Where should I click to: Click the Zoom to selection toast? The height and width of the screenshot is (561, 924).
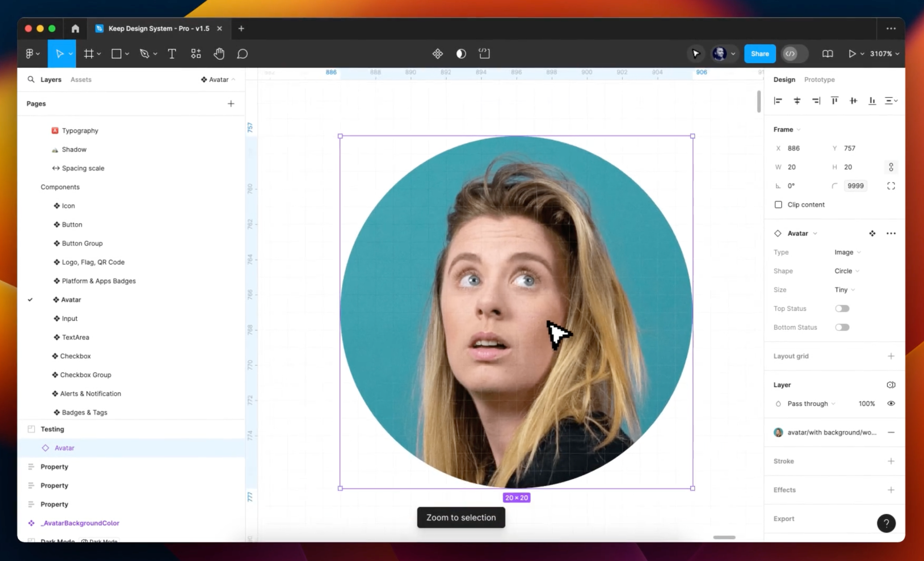(461, 517)
